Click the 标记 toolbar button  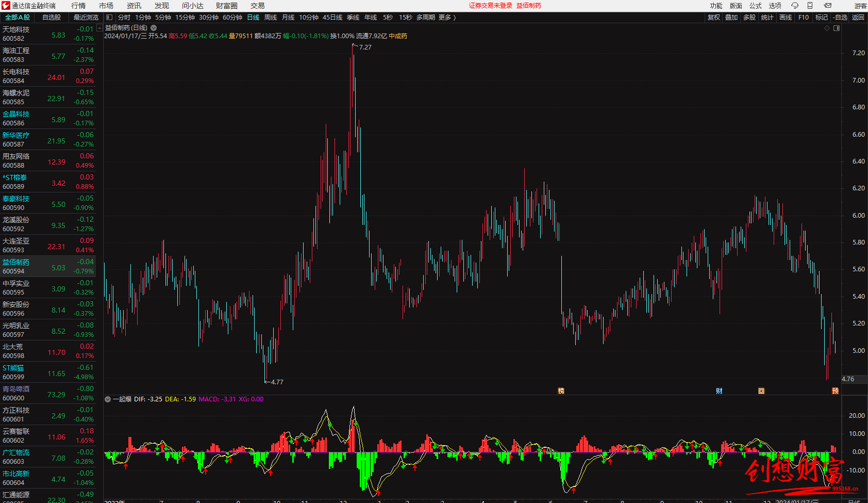pos(822,18)
